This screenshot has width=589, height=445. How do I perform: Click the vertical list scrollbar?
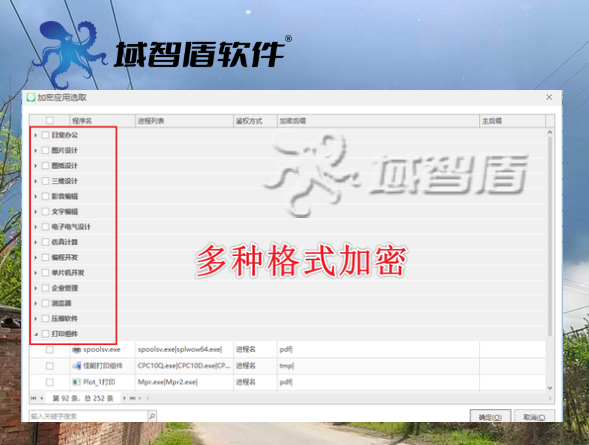click(x=550, y=237)
